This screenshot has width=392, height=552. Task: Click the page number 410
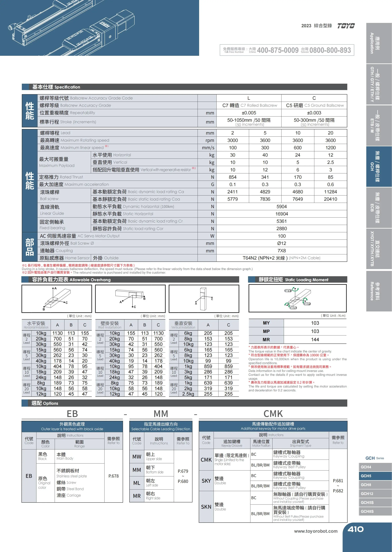pos(356,530)
